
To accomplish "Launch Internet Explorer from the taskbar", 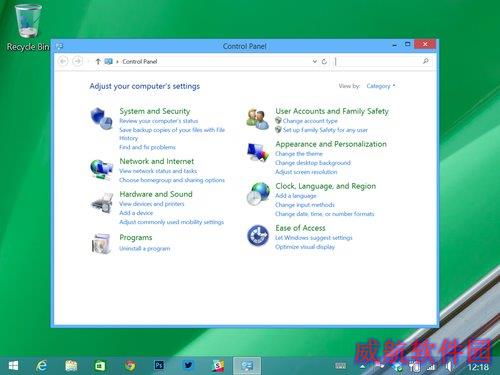I will [x=41, y=366].
